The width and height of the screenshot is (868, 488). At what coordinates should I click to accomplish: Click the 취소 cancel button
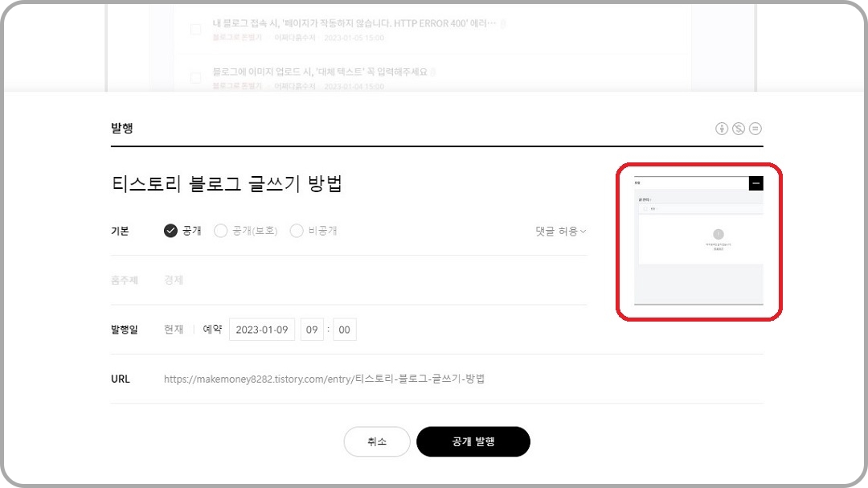377,441
